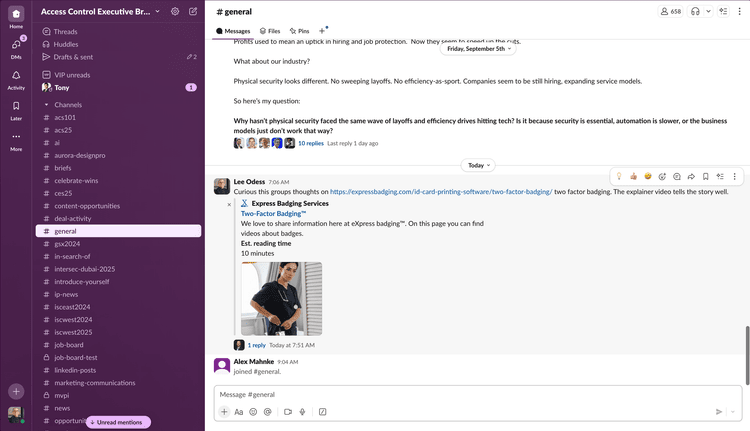This screenshot has width=750, height=431.
Task: Jump to Unread mentions
Action: pyautogui.click(x=119, y=422)
